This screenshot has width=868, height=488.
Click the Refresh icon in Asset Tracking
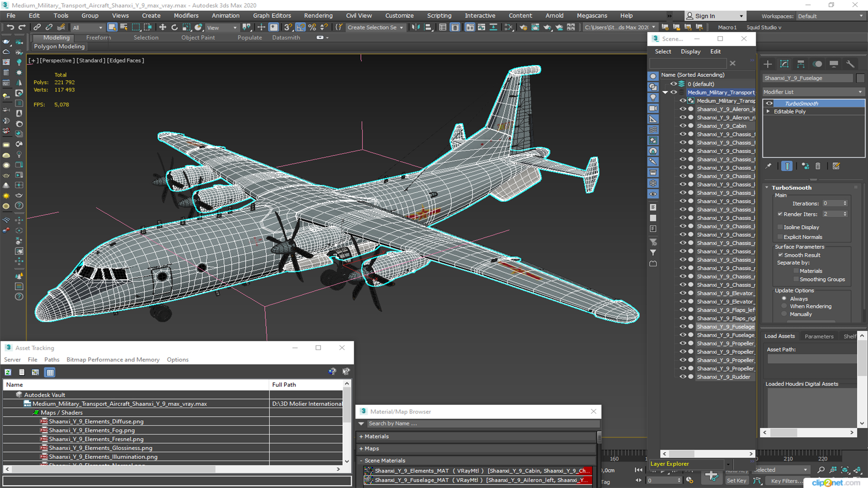point(8,372)
